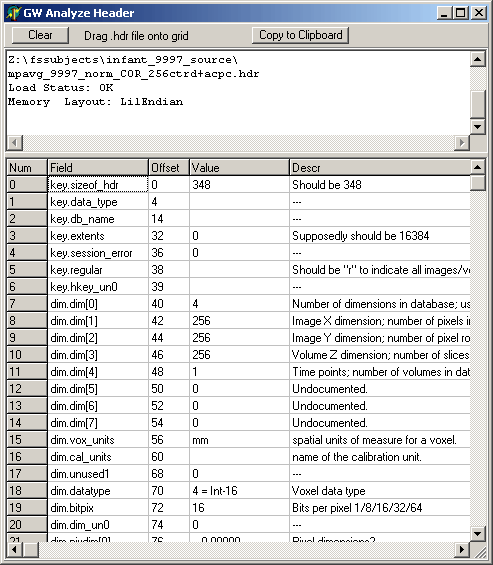493x565 pixels.
Task: Select the dim.bitpix field cell
Action: 98,507
